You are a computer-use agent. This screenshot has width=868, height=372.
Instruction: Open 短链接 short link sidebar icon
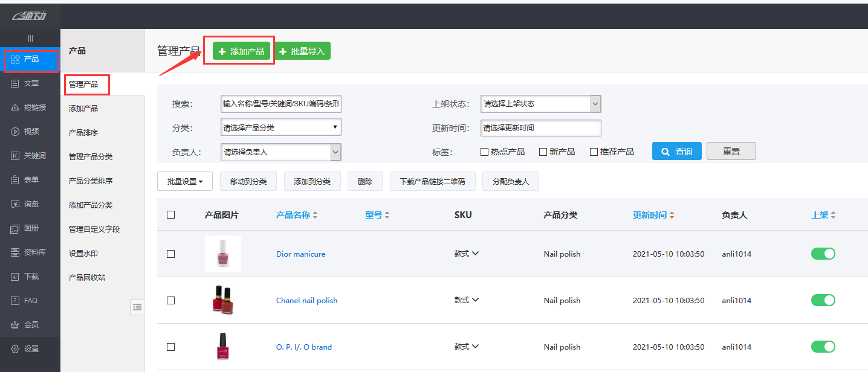tap(15, 107)
